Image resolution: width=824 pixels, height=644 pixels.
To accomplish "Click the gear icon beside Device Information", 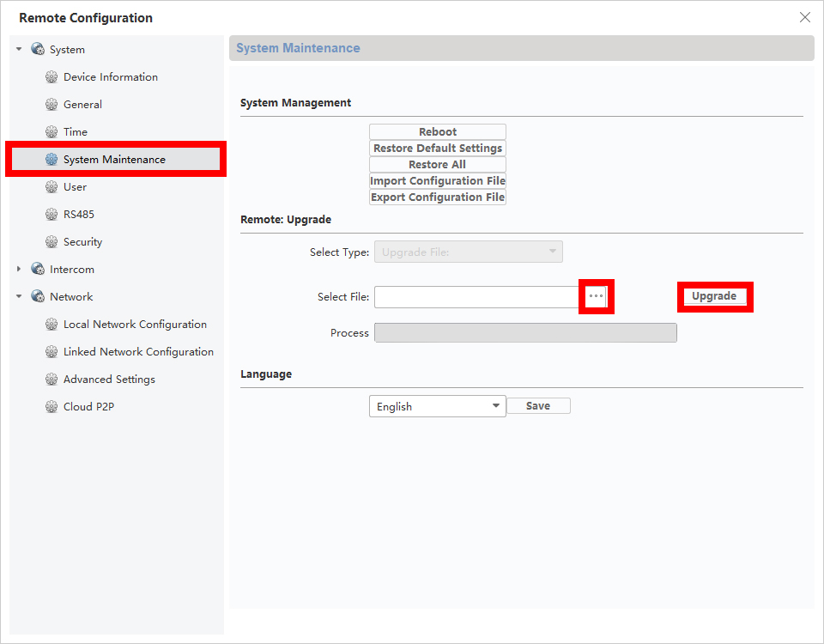I will tap(51, 77).
